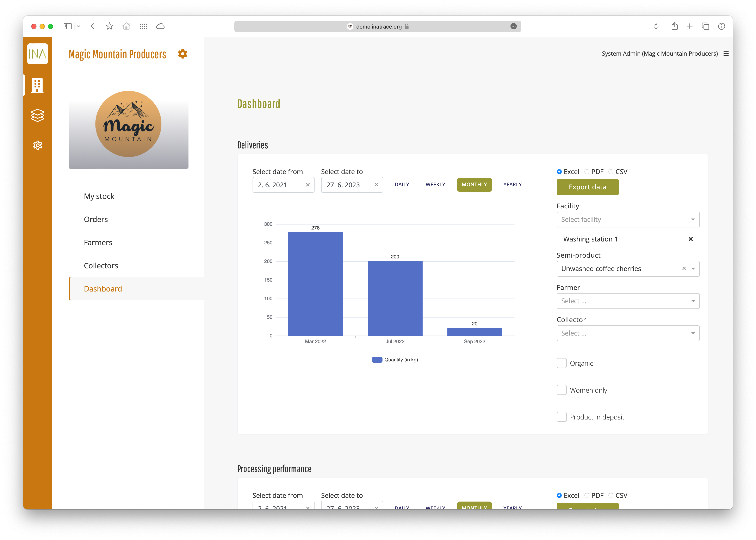Enable the Product in deposit checkbox

562,417
